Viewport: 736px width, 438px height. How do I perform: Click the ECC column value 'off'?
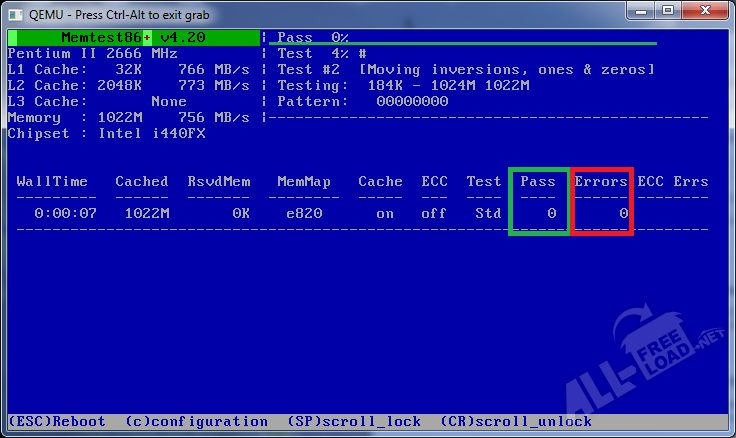pos(434,213)
